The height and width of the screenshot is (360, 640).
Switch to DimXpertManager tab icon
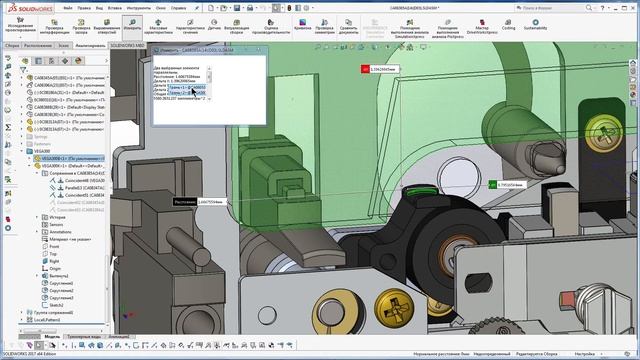65,61
